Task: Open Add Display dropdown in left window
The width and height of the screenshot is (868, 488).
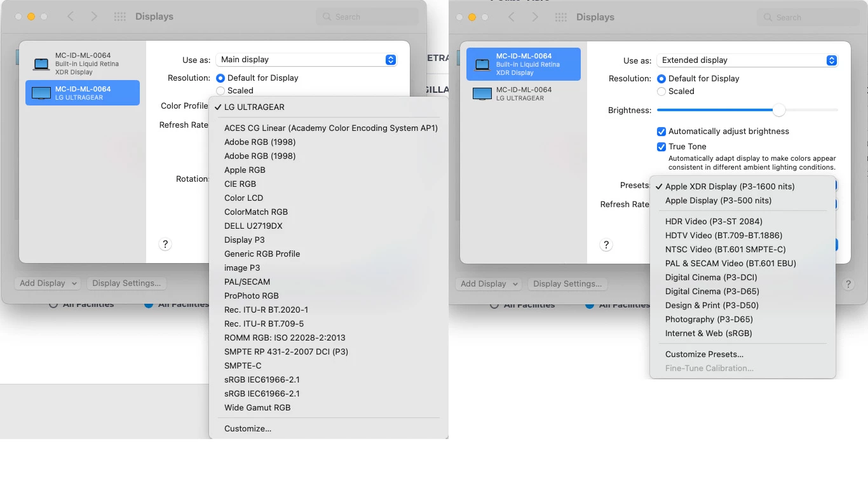Action: coord(48,283)
